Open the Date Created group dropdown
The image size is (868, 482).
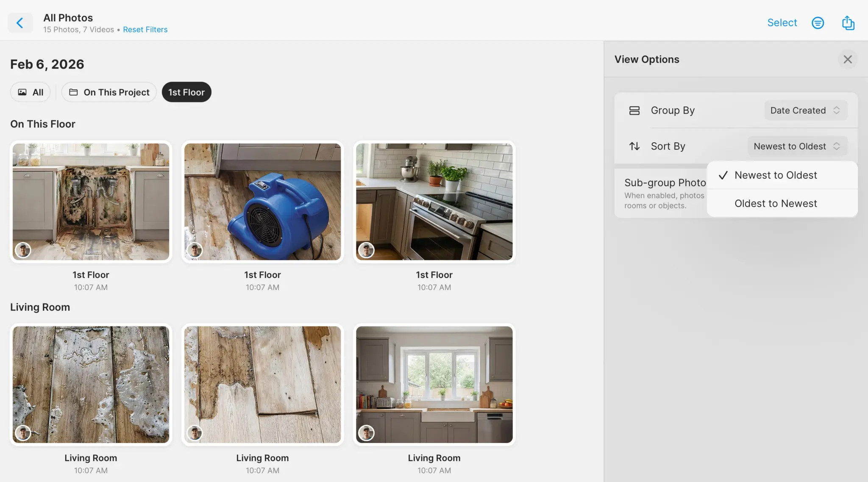point(805,111)
